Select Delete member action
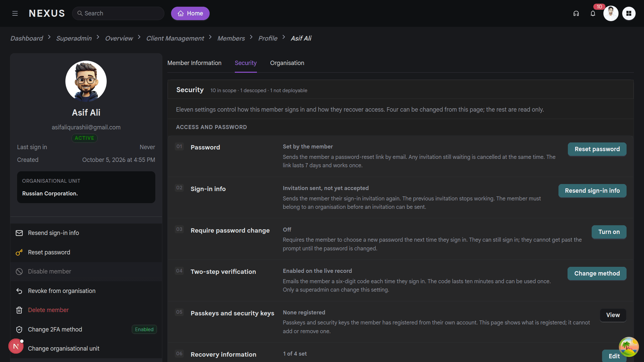Screen dimensions: 644x362 [86, 310]
